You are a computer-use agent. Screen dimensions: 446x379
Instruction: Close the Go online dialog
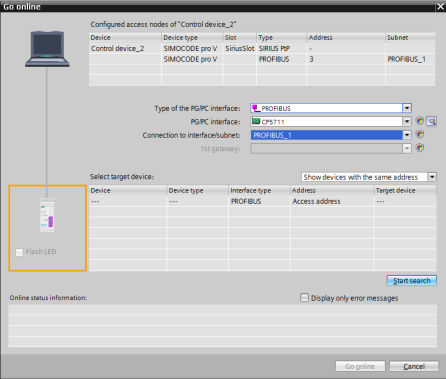pos(440,7)
